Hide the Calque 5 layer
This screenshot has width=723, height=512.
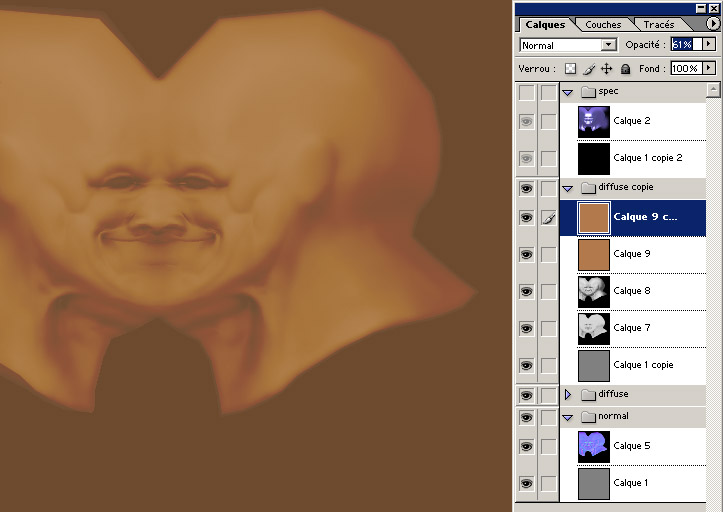pos(527,447)
